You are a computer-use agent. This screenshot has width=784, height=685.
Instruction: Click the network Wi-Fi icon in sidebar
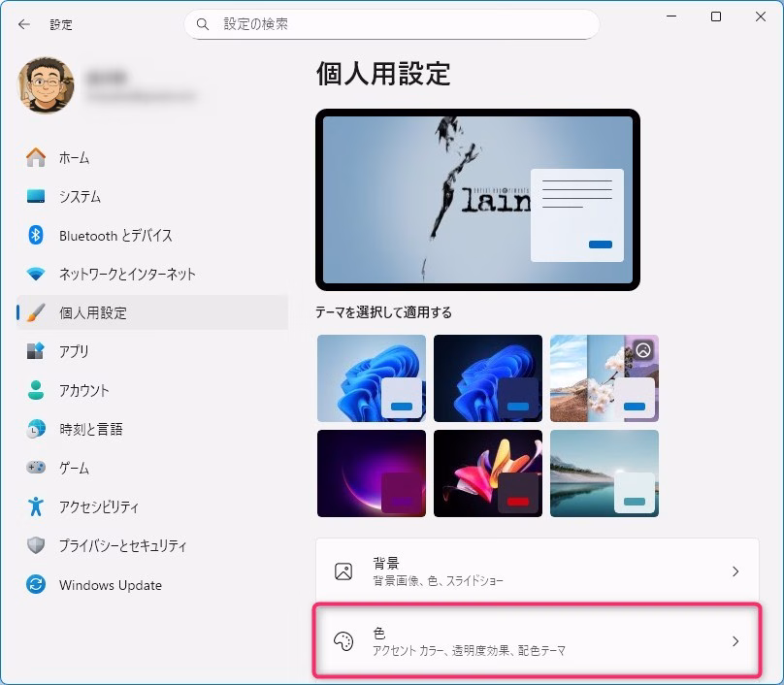36,274
